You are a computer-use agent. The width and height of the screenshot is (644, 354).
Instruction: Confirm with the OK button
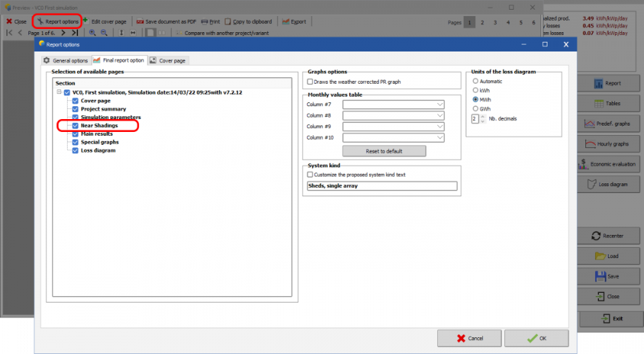pos(536,338)
